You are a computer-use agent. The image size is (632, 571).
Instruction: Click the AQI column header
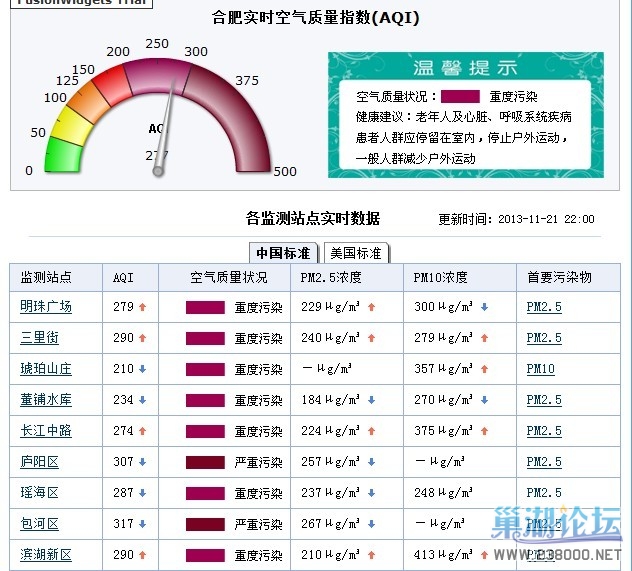point(123,278)
